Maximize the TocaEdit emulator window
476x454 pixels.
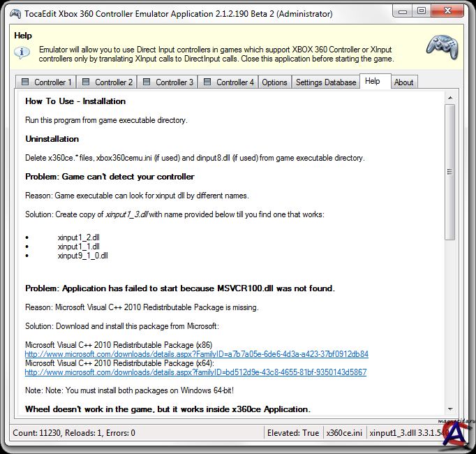(x=421, y=10)
